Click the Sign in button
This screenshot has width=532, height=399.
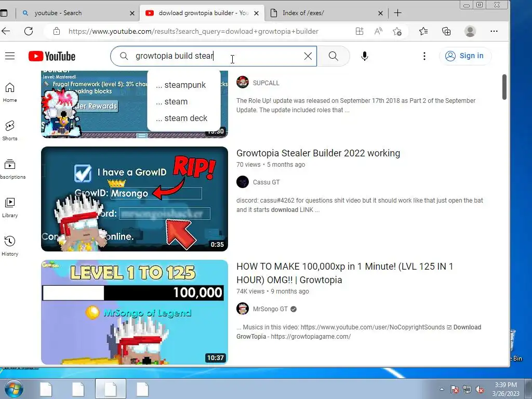465,56
